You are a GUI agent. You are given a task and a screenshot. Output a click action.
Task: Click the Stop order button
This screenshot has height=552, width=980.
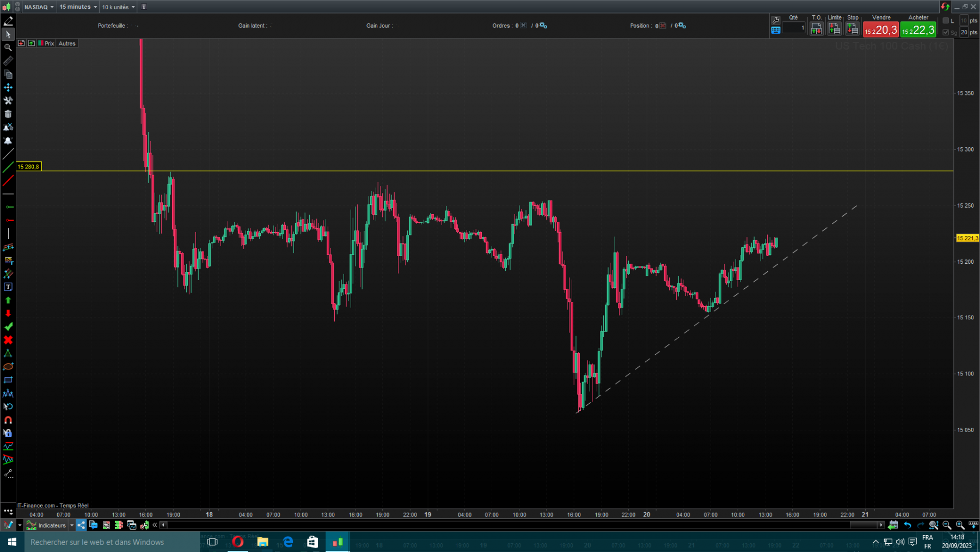[x=853, y=29]
